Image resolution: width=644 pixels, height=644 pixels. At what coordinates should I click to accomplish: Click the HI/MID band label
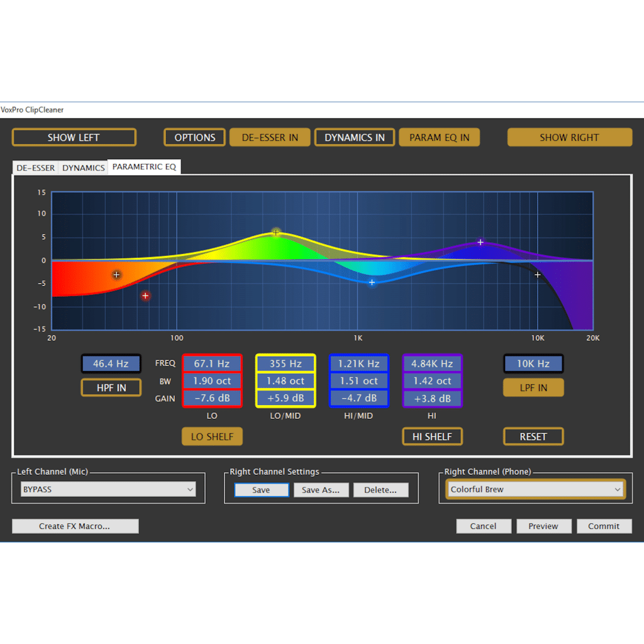(358, 416)
